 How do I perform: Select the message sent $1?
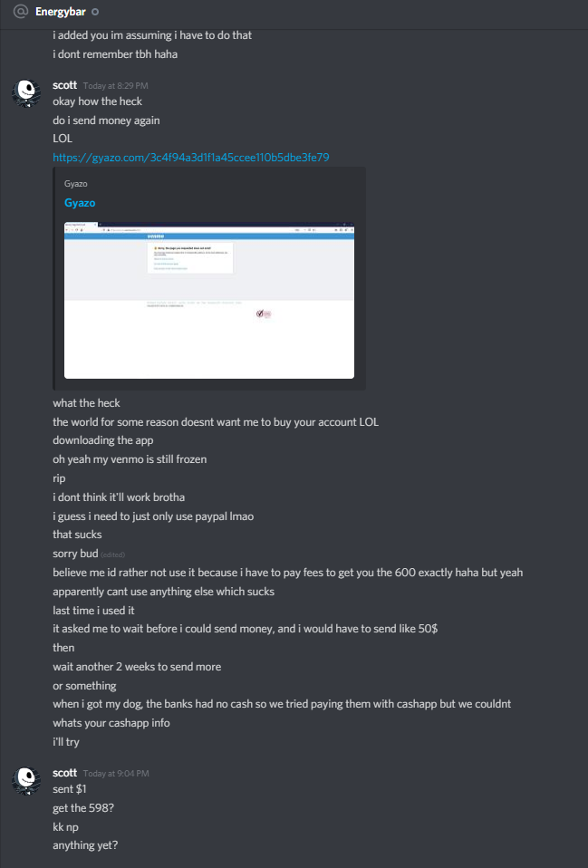click(x=70, y=789)
